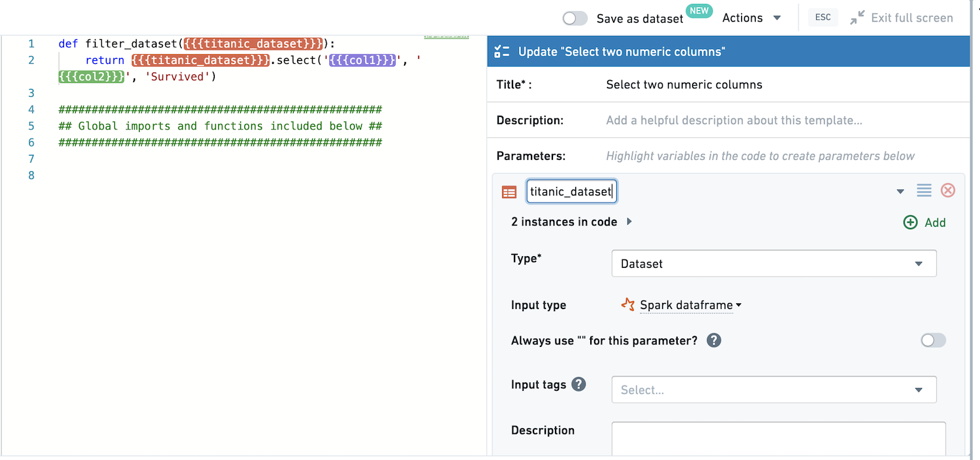Viewport: 980px width, 460px height.
Task: Click the red dataset table icon
Action: 509,191
